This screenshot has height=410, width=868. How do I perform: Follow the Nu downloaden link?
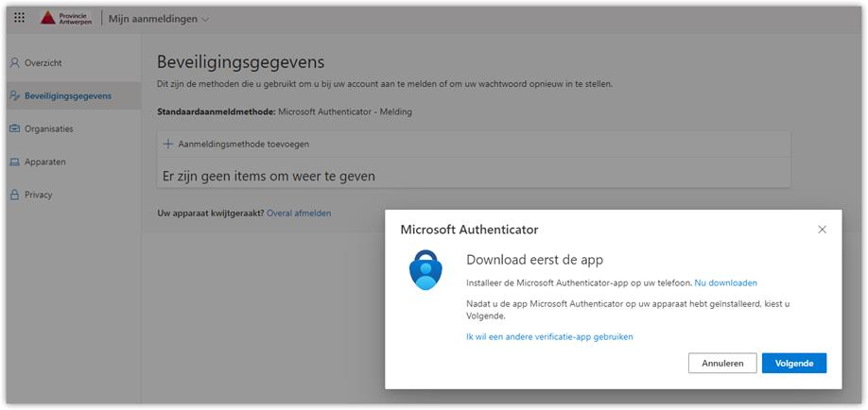(725, 282)
